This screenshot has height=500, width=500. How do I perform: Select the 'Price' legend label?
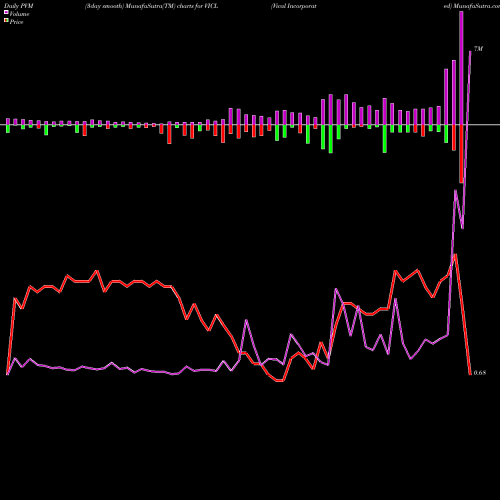16,22
